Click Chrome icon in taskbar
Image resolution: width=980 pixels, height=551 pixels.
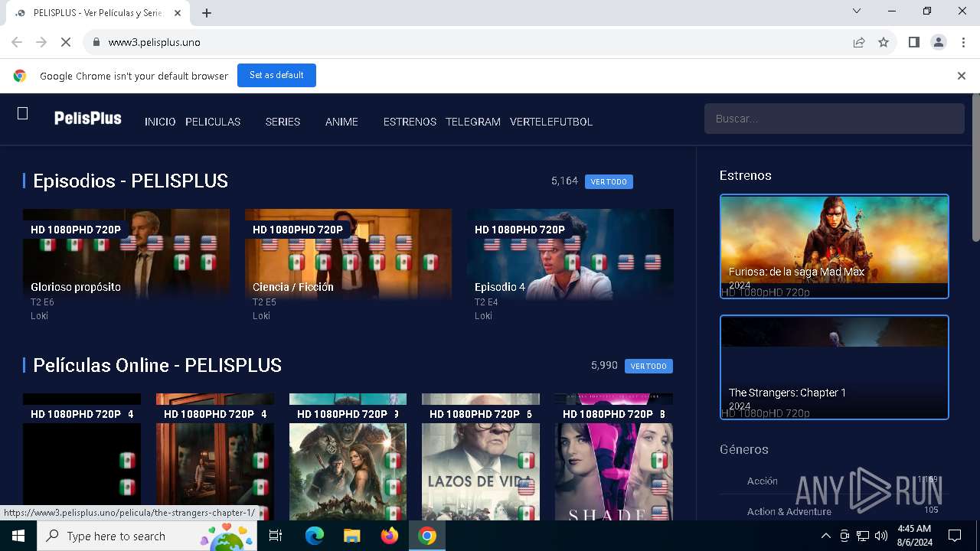click(x=427, y=536)
